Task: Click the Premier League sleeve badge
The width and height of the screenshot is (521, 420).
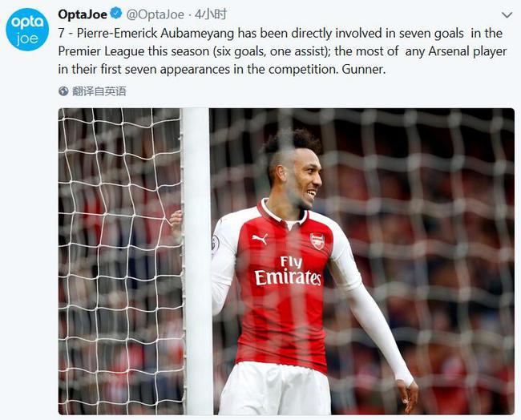Action: point(215,243)
